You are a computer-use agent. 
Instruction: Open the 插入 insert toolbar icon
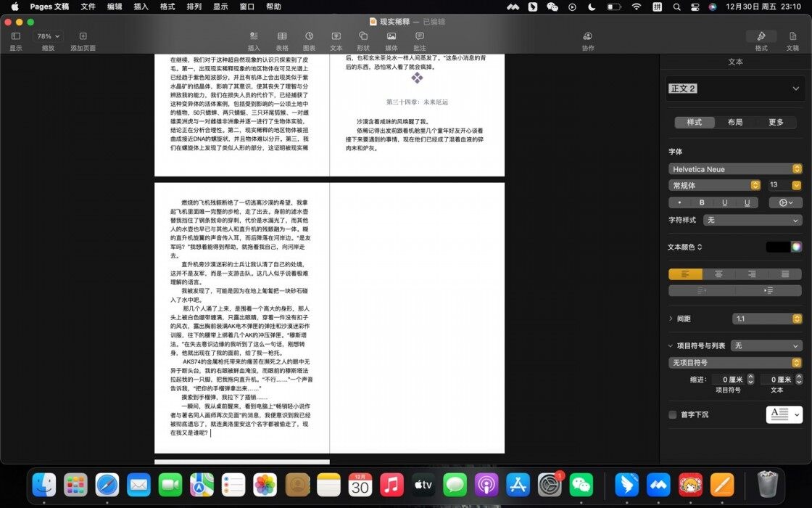[x=254, y=36]
